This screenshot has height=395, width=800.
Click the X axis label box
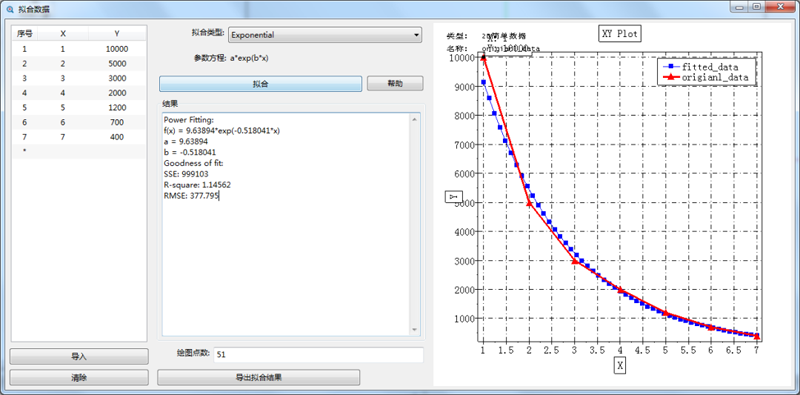(620, 365)
